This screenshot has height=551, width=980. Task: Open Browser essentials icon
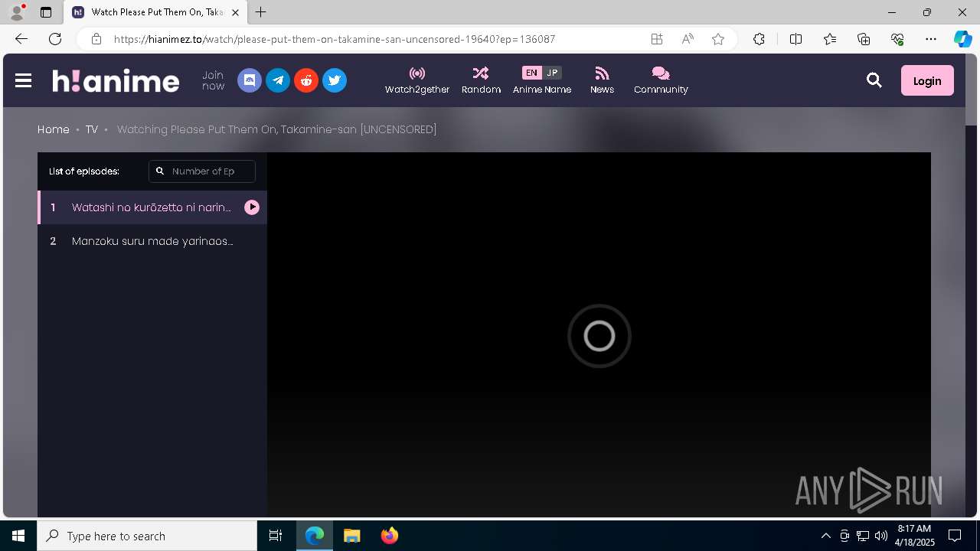[x=897, y=39]
